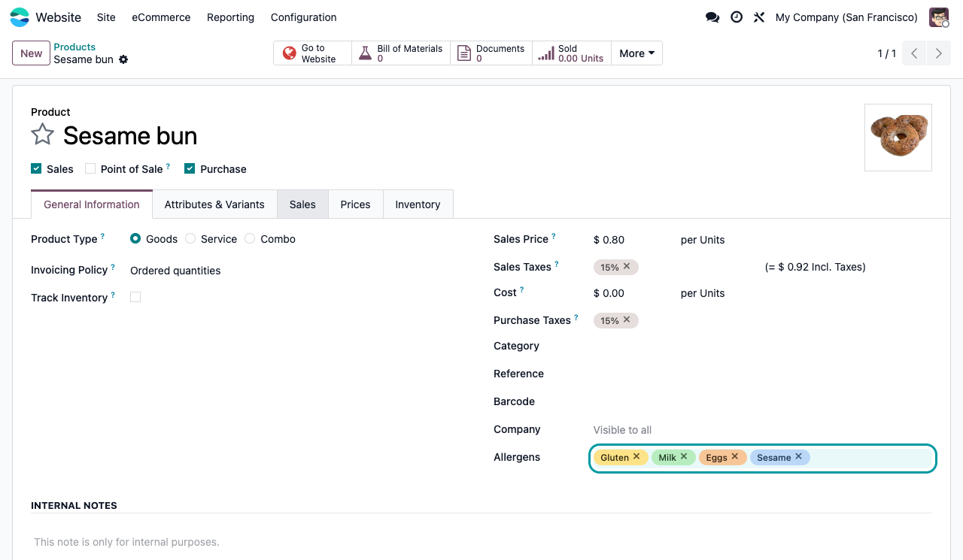Expand the More actions dropdown
This screenshot has width=963, height=560.
[636, 53]
